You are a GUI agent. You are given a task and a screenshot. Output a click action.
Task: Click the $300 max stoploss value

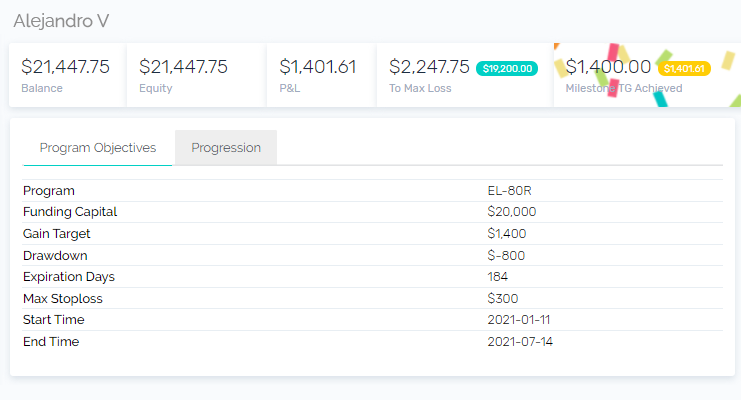click(503, 299)
